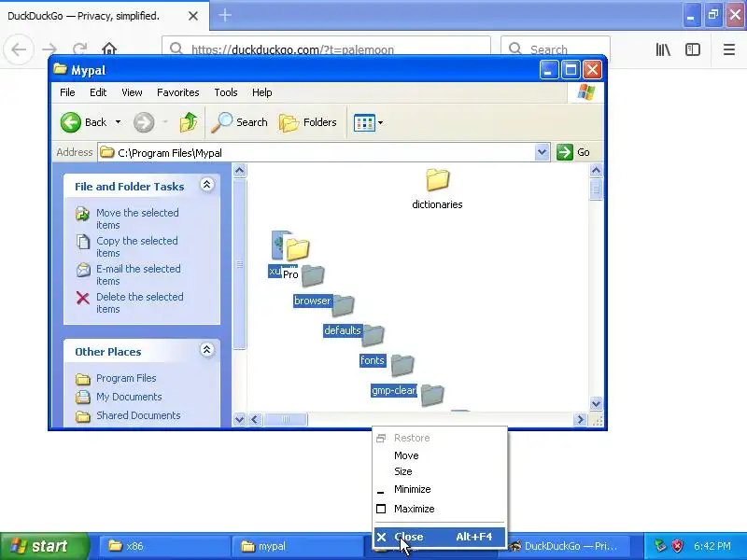Click file pane horizontal scrollbar left arrow

pos(254,419)
